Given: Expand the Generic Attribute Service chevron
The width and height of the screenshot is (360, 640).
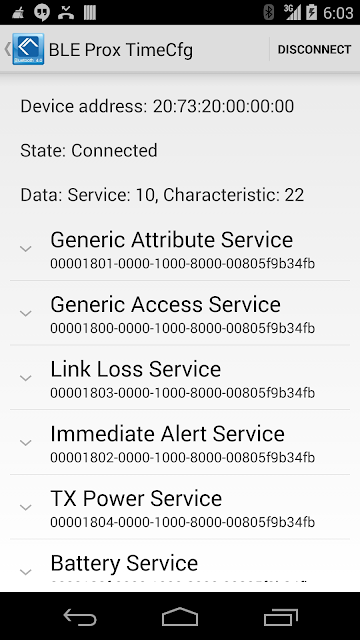Looking at the screenshot, I should (x=26, y=248).
